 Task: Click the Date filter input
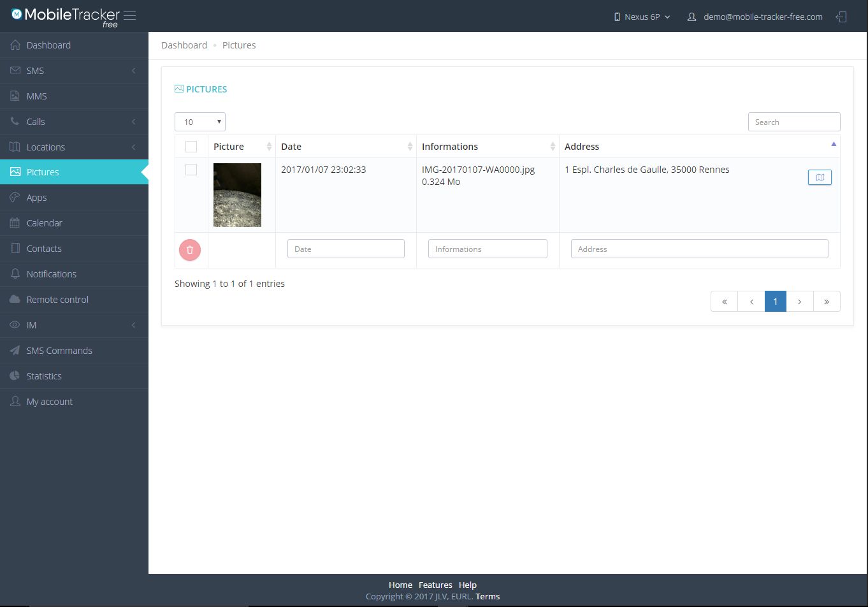[x=346, y=249]
